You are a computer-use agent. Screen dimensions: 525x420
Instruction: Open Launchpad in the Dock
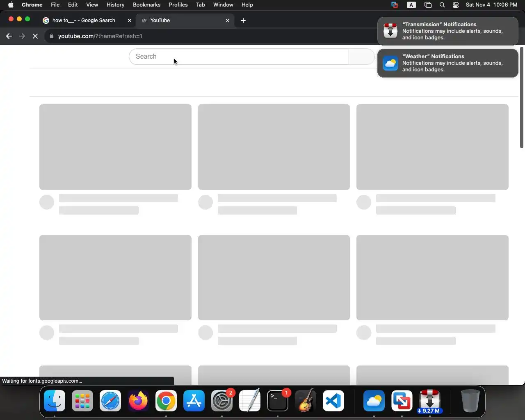82,401
